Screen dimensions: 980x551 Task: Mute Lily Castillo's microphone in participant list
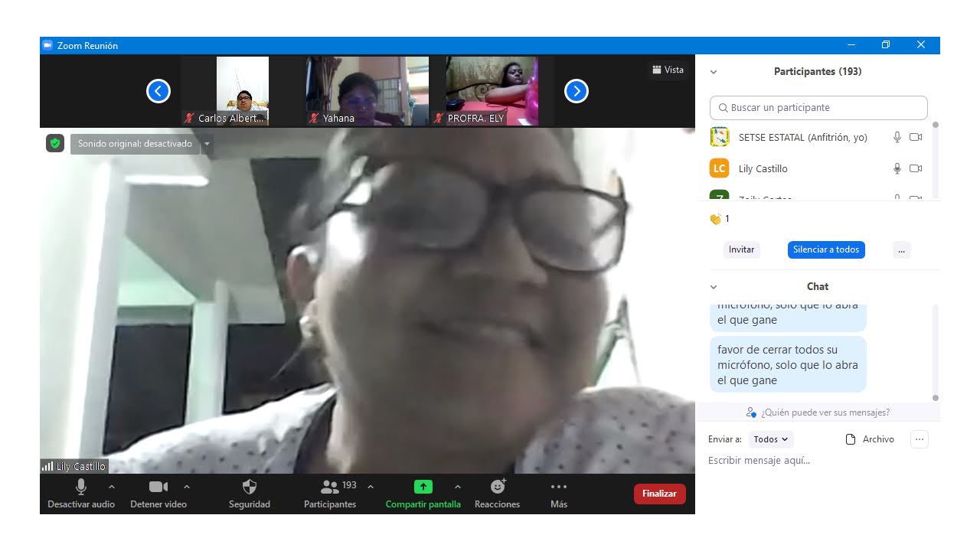tap(897, 168)
